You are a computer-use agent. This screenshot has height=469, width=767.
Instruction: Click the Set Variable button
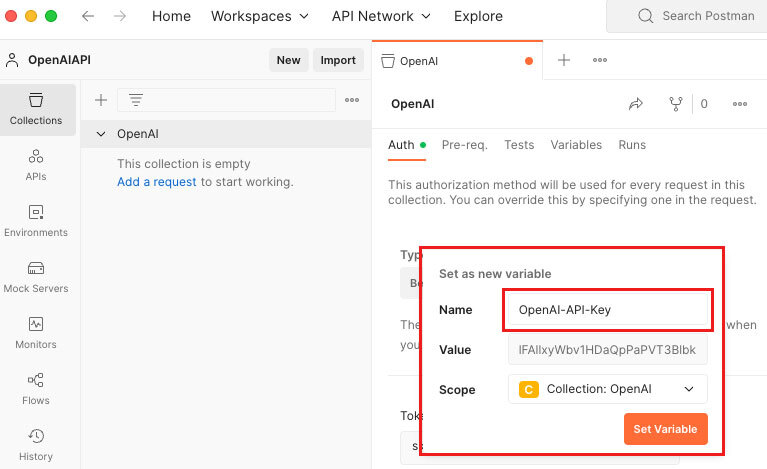[665, 429]
